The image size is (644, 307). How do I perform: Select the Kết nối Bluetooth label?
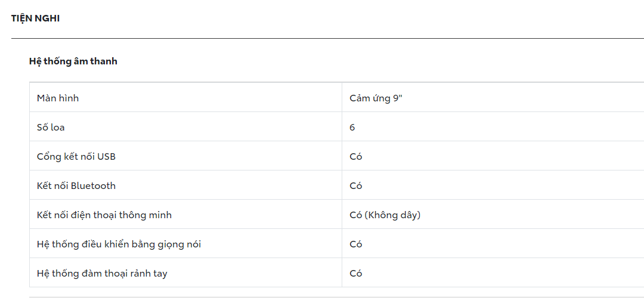coord(76,185)
